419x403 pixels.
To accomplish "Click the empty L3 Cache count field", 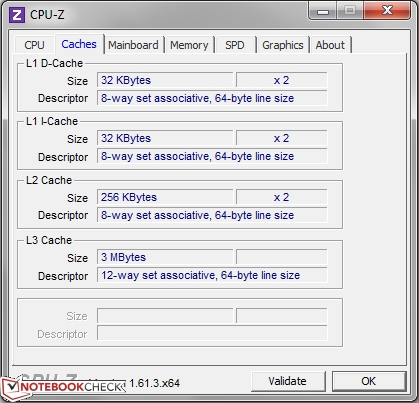I will [x=282, y=257].
